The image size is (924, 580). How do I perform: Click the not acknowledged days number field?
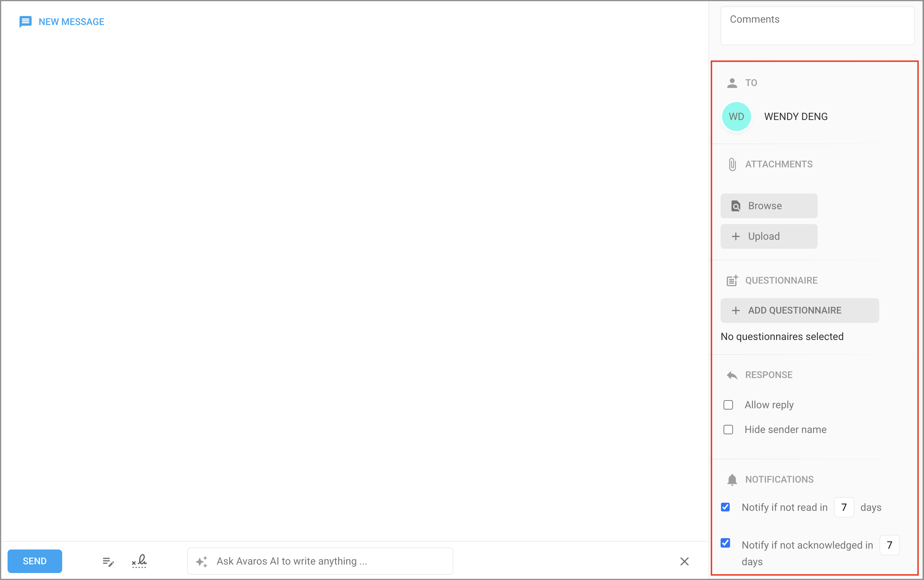point(889,545)
